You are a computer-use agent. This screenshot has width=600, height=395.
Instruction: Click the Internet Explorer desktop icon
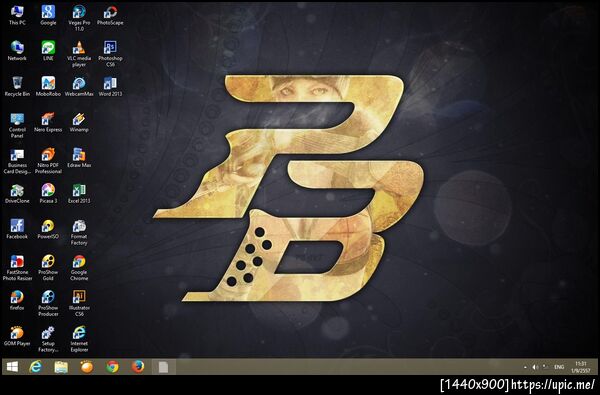point(79,339)
